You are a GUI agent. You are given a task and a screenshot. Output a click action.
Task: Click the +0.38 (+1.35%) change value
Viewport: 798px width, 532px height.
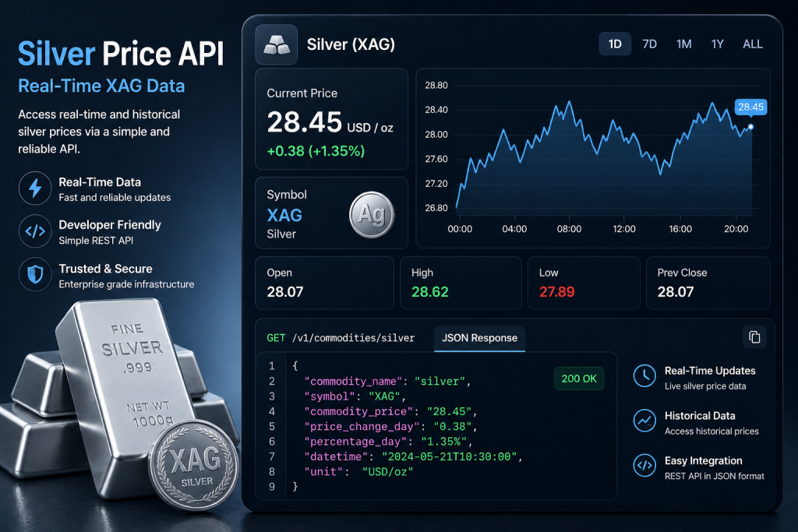point(316,151)
